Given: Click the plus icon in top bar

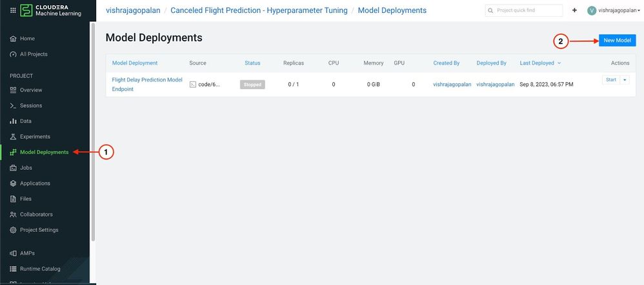Looking at the screenshot, I should click(x=574, y=10).
